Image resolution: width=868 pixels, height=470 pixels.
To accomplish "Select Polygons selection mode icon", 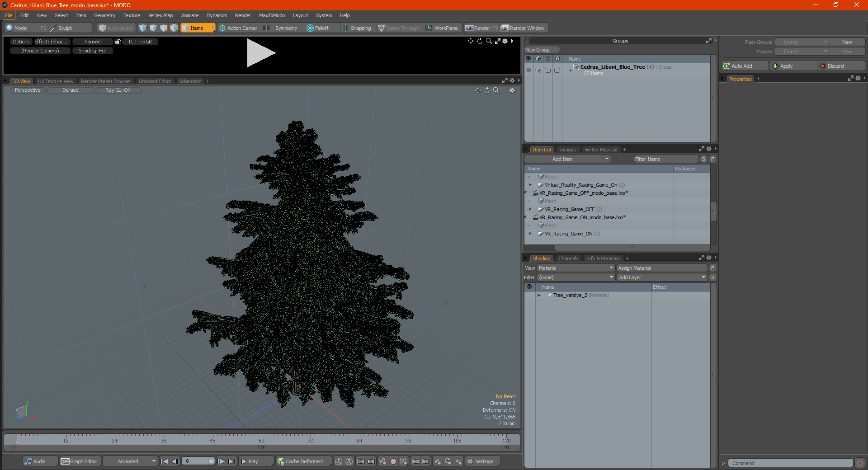I will (164, 28).
